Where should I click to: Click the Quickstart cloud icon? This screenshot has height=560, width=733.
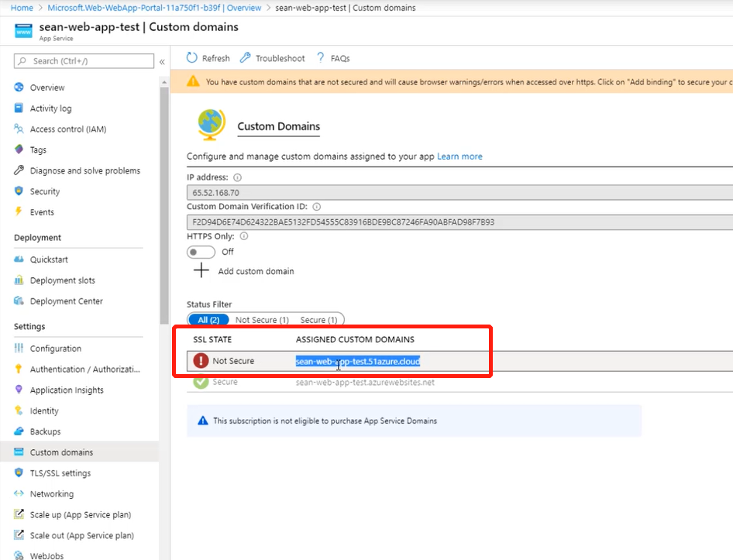[x=19, y=259]
